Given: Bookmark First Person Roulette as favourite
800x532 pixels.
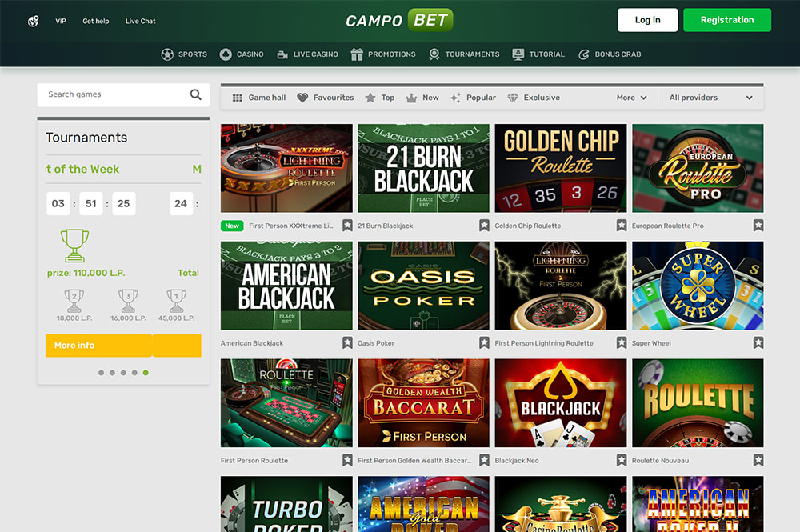Looking at the screenshot, I should [x=347, y=460].
